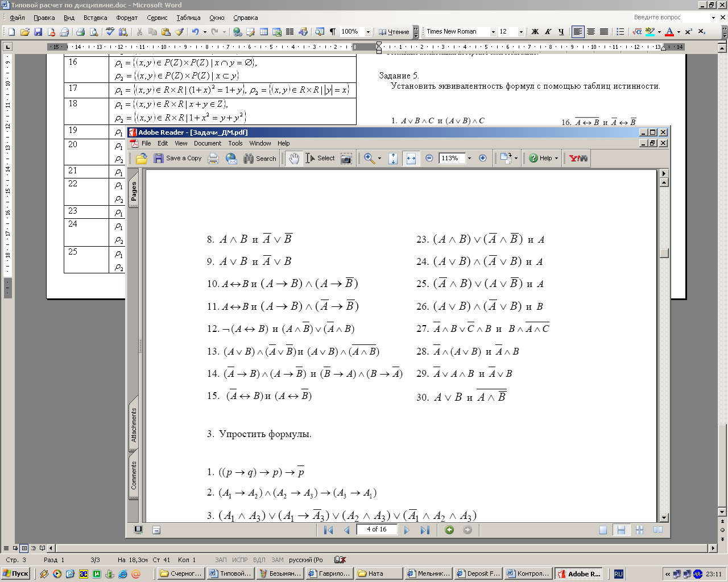Click Word's Spelling check icon
Image resolution: width=728 pixels, height=582 pixels.
[x=110, y=32]
